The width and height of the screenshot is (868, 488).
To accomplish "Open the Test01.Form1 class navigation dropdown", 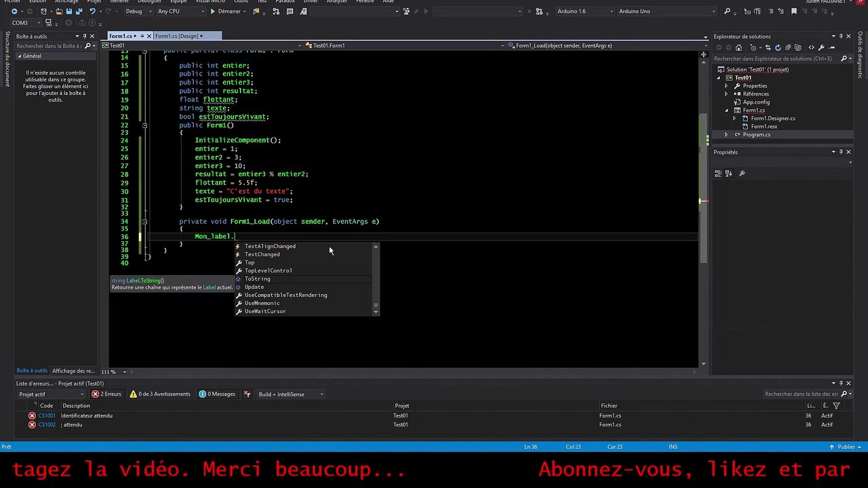I will [403, 45].
